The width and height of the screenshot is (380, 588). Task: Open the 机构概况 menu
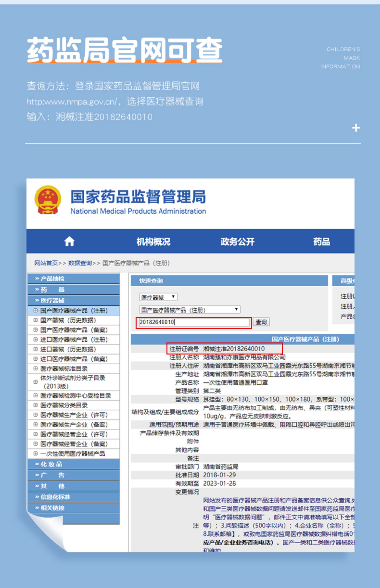[153, 242]
